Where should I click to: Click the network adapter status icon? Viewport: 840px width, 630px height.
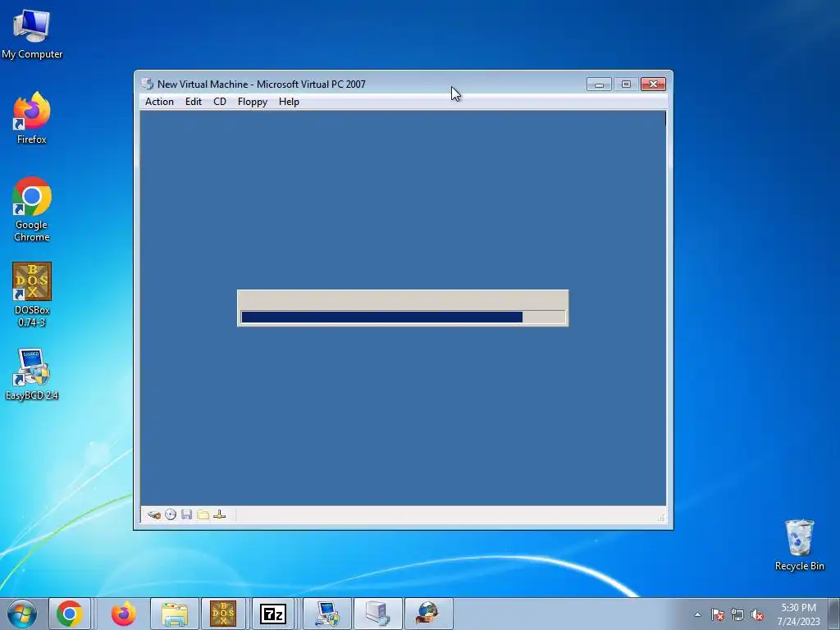[219, 515]
